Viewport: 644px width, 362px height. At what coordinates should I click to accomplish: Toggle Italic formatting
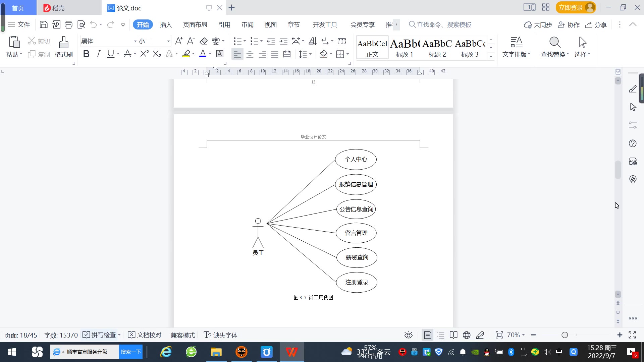[98, 54]
